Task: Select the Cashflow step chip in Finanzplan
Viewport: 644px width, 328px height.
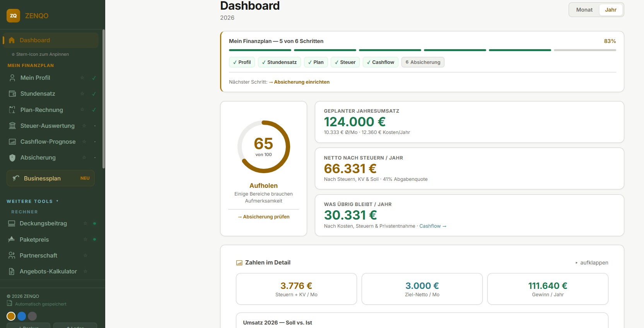Action: [x=380, y=62]
